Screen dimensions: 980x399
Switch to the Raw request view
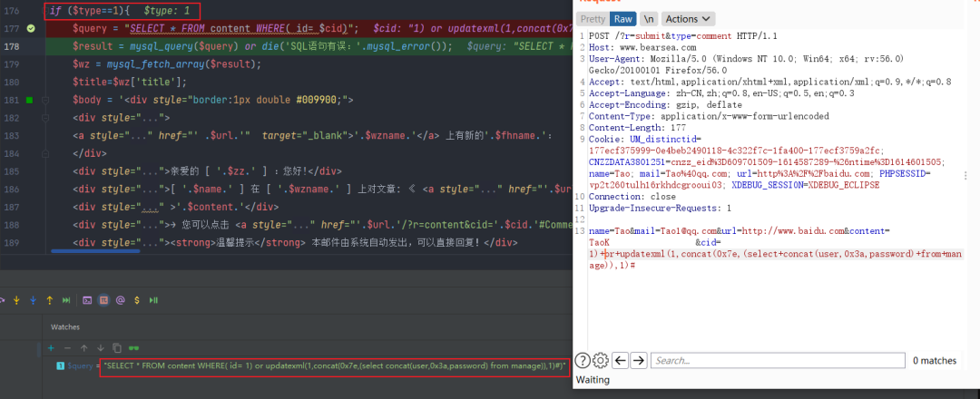[623, 19]
